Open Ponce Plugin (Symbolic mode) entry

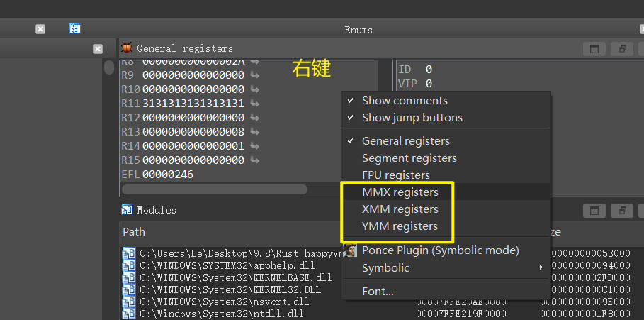pyautogui.click(x=446, y=250)
